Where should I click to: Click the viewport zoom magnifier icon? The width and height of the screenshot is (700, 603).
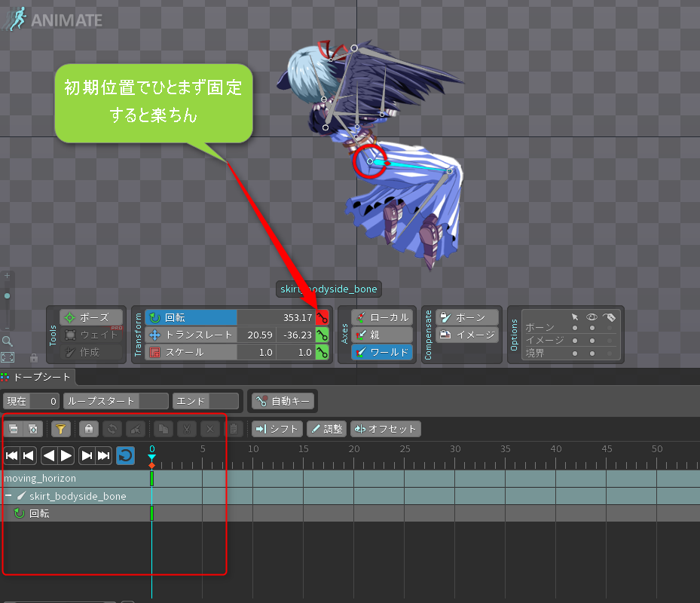pyautogui.click(x=7, y=341)
